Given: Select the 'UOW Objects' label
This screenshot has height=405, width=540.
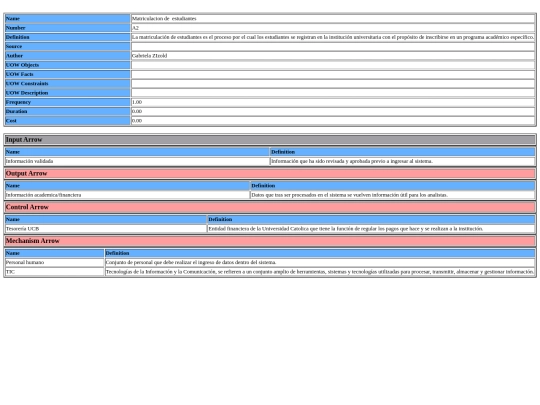Looking at the screenshot, I should pos(68,65).
